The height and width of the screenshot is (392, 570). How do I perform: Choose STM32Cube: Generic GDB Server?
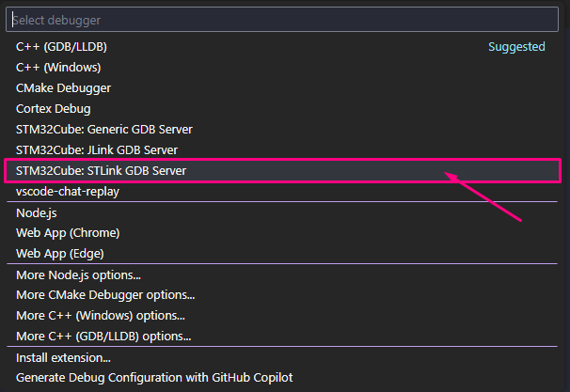(103, 129)
